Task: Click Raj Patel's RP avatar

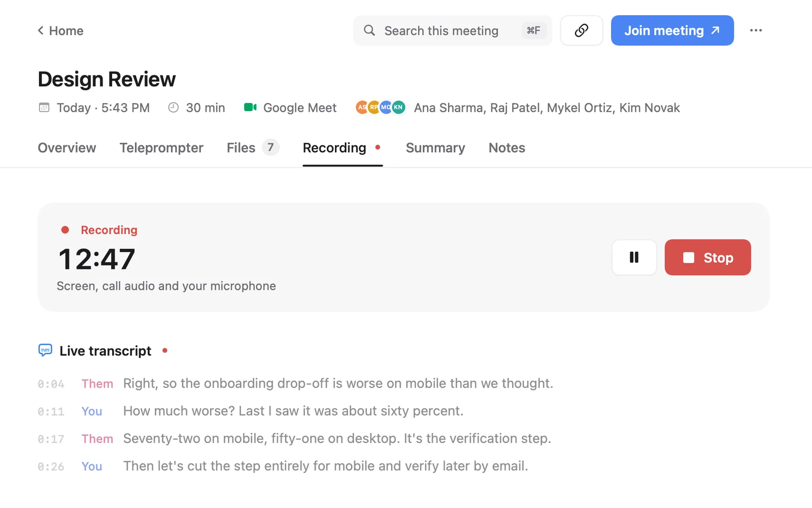Action: point(374,107)
